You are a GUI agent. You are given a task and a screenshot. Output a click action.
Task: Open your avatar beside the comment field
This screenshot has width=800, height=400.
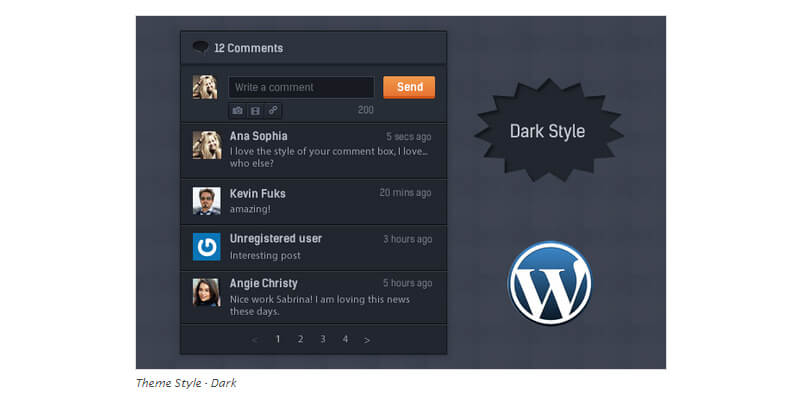pyautogui.click(x=205, y=87)
